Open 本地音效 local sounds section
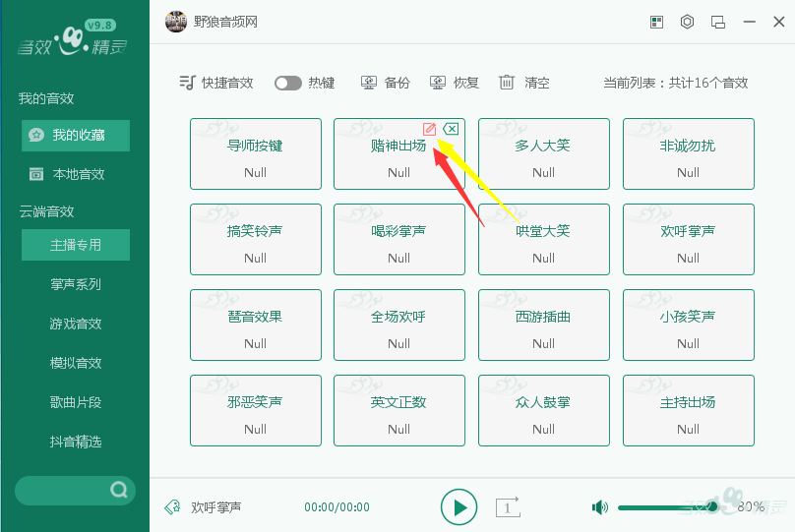The image size is (795, 532). tap(76, 174)
